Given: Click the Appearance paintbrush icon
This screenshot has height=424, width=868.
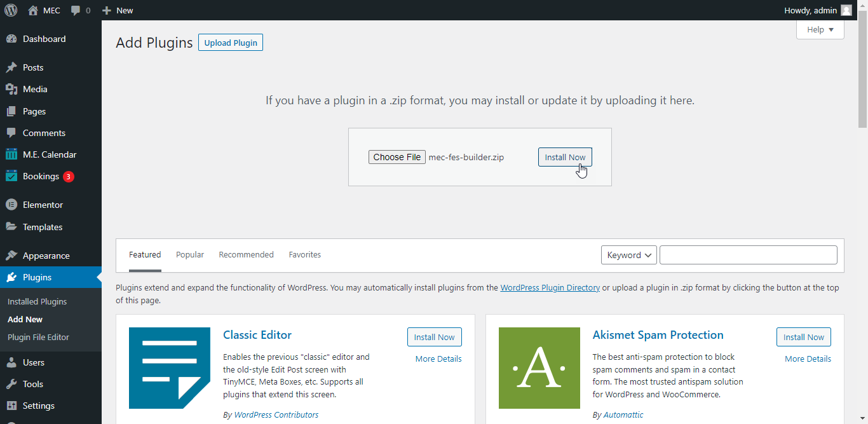Looking at the screenshot, I should pyautogui.click(x=11, y=256).
